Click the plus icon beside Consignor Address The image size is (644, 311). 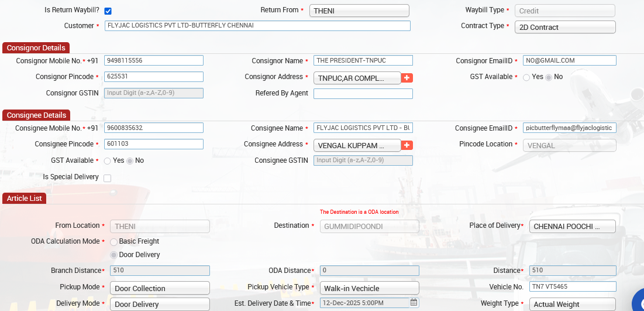coord(407,78)
